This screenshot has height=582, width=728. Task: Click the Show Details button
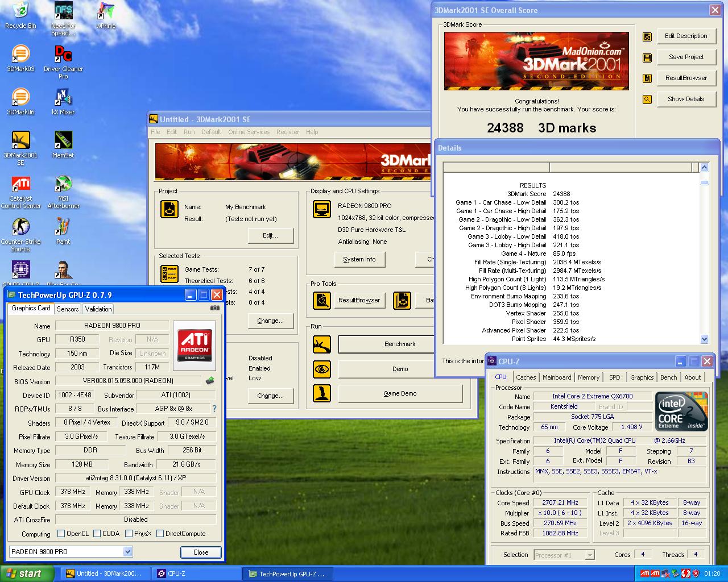pos(686,99)
